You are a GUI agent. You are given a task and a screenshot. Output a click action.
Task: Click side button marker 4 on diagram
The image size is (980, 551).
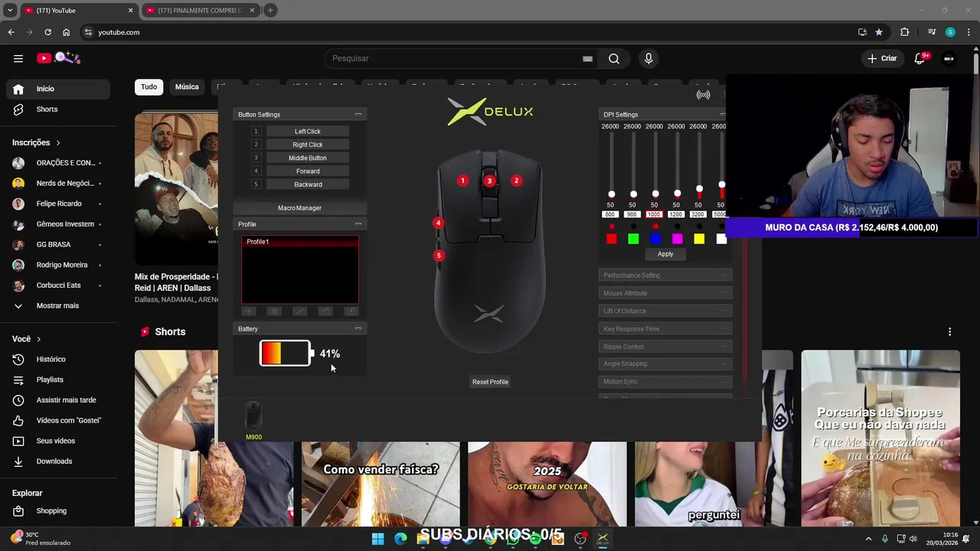pos(438,223)
